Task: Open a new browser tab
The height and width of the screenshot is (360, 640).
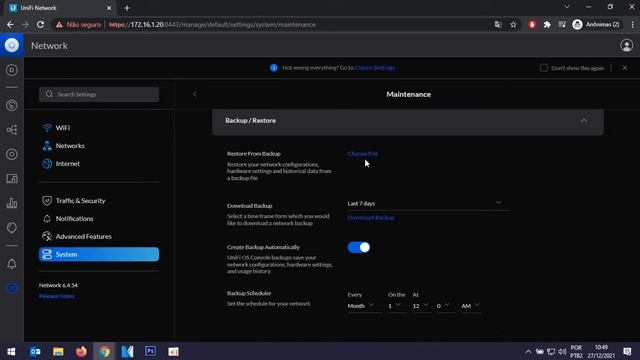Action: tap(127, 8)
